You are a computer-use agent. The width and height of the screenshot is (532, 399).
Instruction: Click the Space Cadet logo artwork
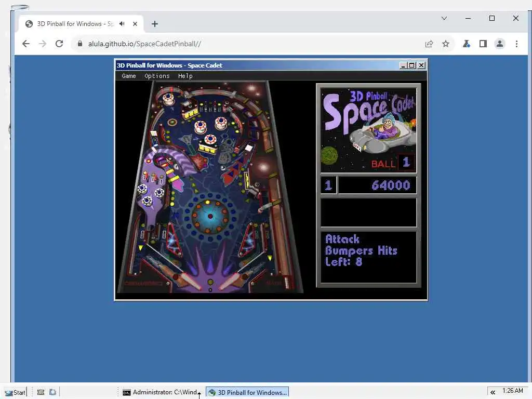pyautogui.click(x=368, y=130)
